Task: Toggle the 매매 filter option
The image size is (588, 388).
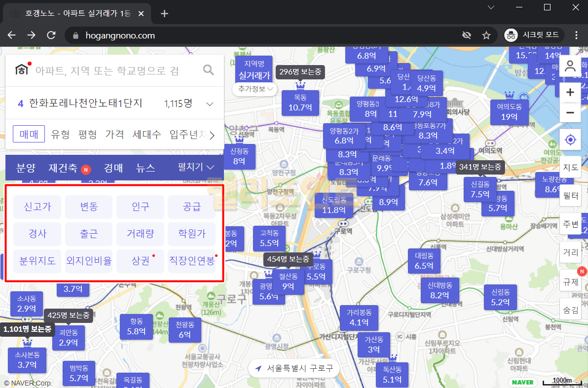Action: (29, 134)
